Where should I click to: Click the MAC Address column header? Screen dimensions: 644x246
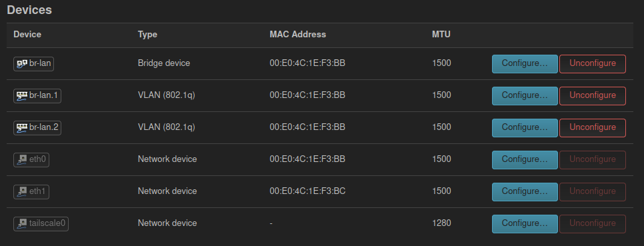pyautogui.click(x=298, y=35)
